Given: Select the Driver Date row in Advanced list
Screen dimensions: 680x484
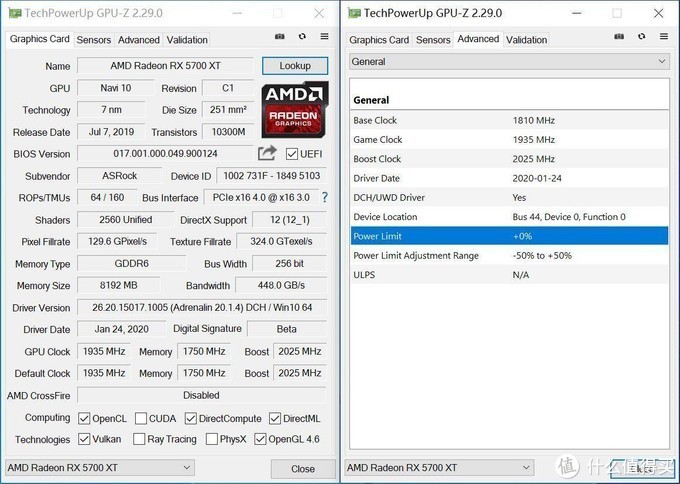Looking at the screenshot, I should point(509,178).
